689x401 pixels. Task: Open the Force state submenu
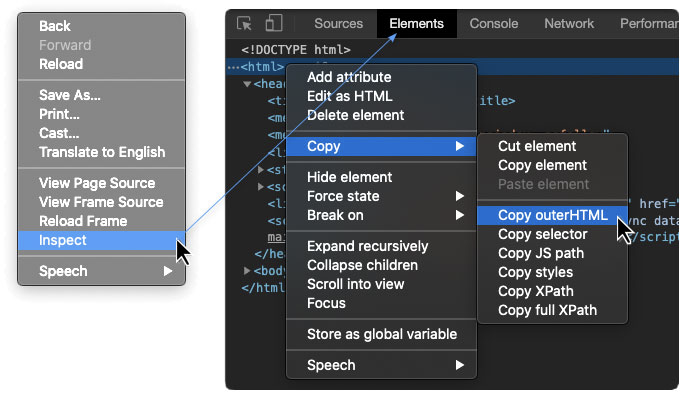[x=343, y=196]
